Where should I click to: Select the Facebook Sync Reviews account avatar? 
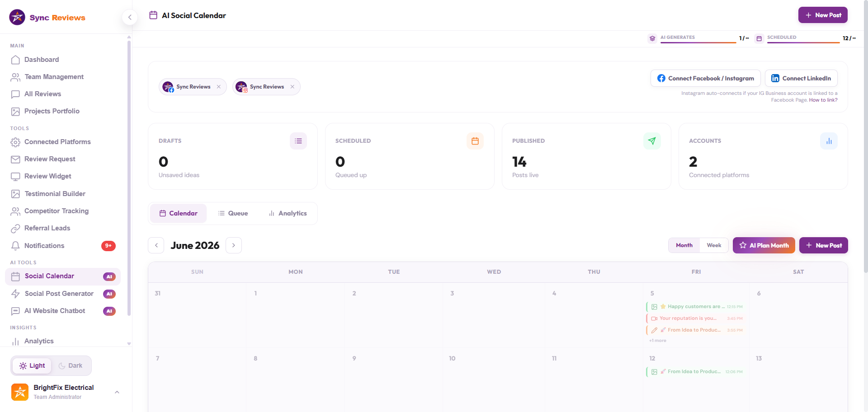[168, 87]
